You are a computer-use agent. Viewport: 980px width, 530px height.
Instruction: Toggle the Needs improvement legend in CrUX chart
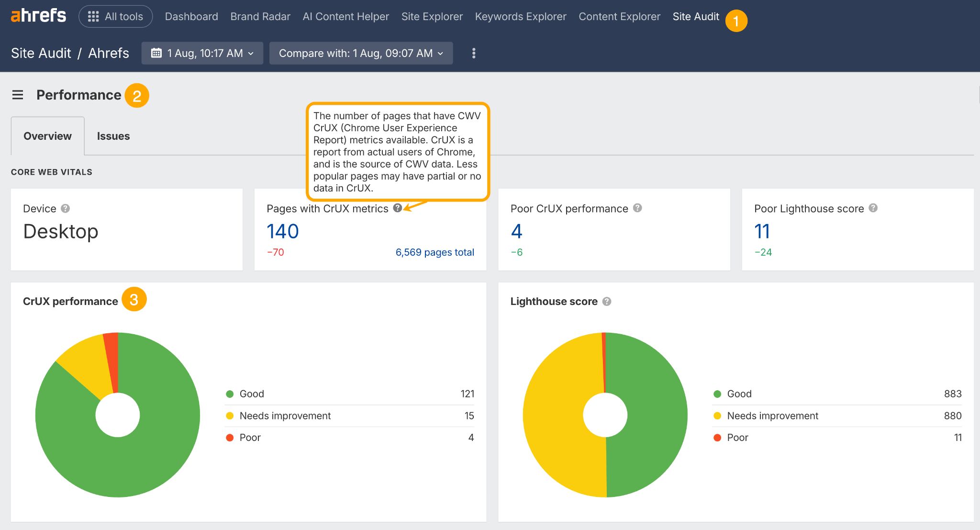(x=285, y=416)
